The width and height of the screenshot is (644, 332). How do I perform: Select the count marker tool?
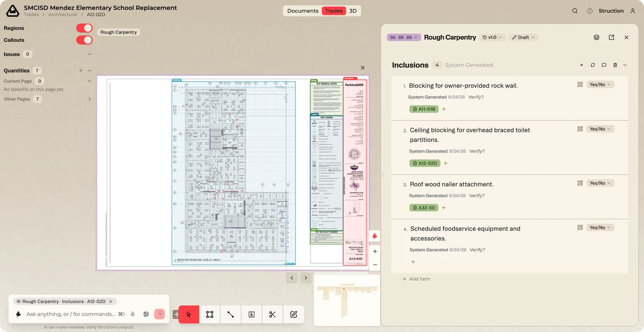[252, 314]
